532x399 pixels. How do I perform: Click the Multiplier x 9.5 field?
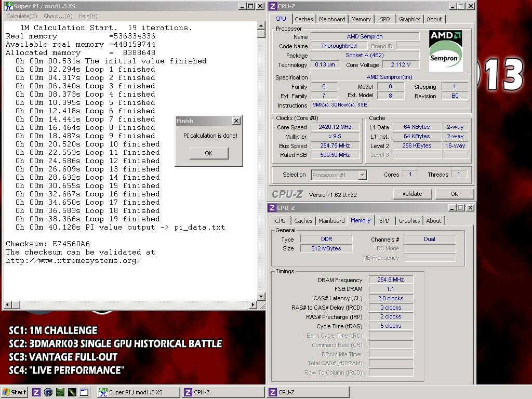[x=335, y=137]
